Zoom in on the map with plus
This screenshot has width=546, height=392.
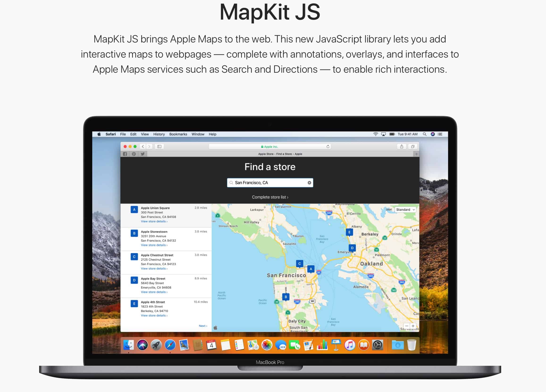pyautogui.click(x=413, y=326)
